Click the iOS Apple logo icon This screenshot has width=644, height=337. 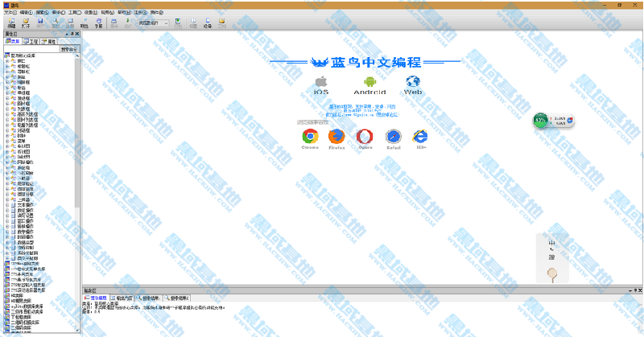click(321, 81)
